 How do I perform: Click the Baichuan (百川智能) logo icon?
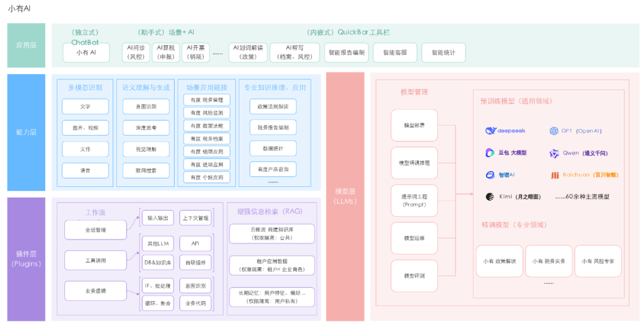click(x=555, y=175)
